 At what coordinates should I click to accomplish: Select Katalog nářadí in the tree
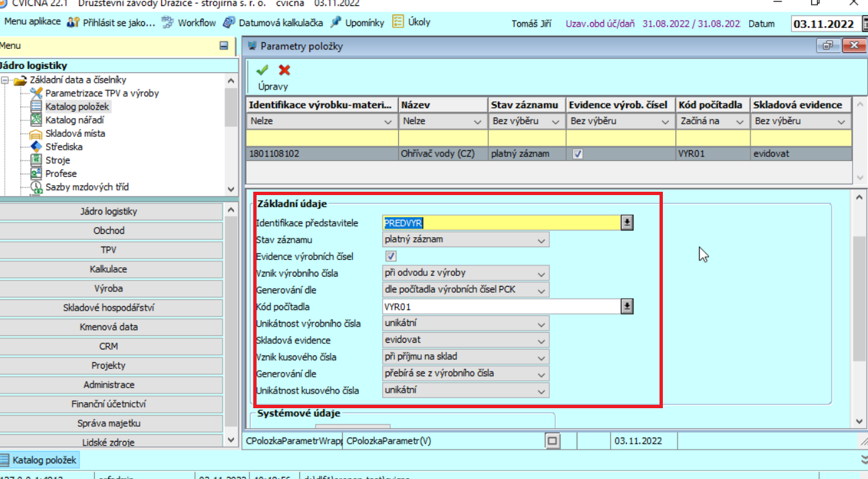coord(74,120)
